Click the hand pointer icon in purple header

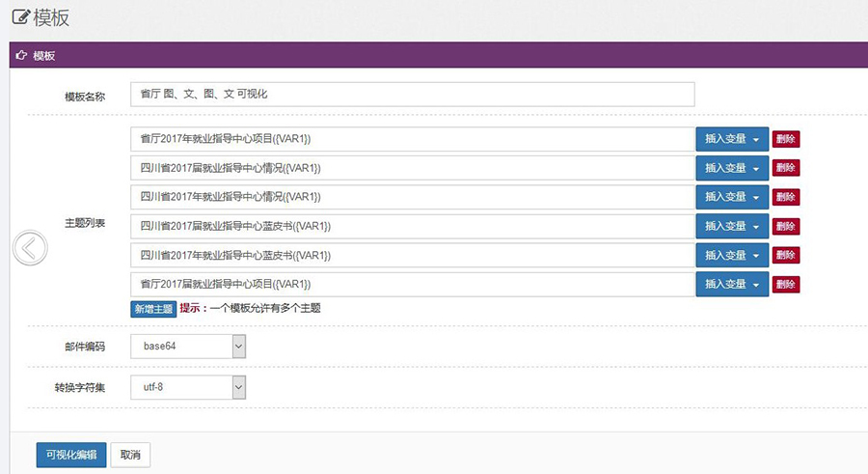coord(20,56)
